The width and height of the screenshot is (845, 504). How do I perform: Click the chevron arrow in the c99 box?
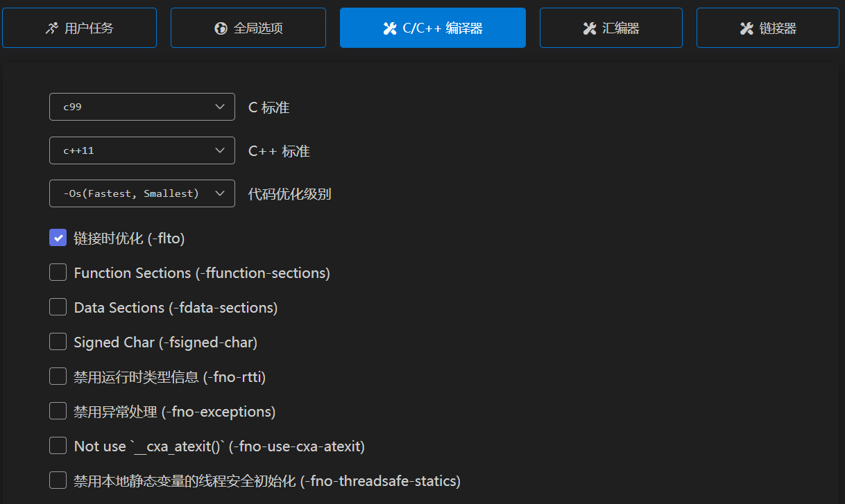coord(220,107)
